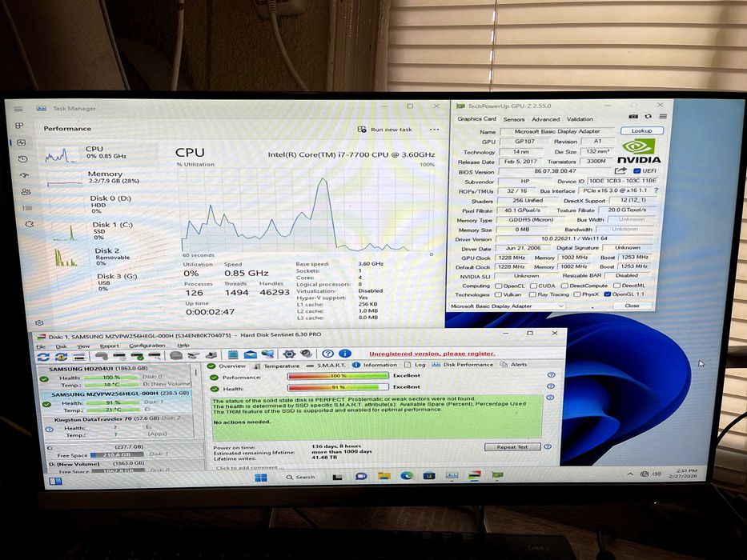
Task: Click Close button in GPU-Z
Action: tap(632, 306)
